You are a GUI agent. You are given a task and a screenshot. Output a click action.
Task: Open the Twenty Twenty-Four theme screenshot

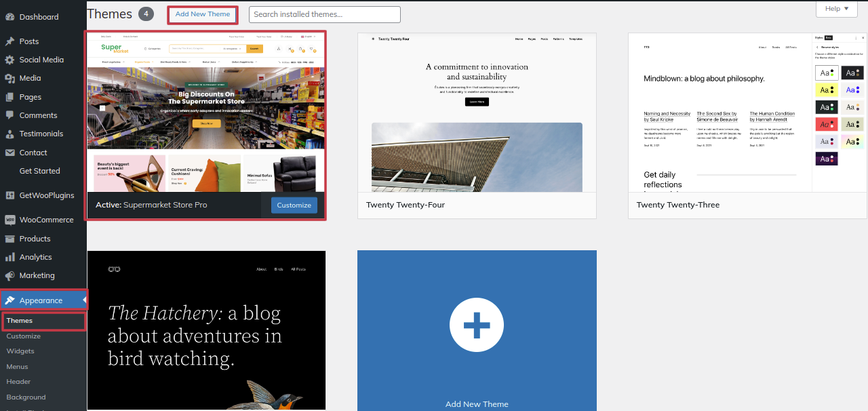click(477, 113)
